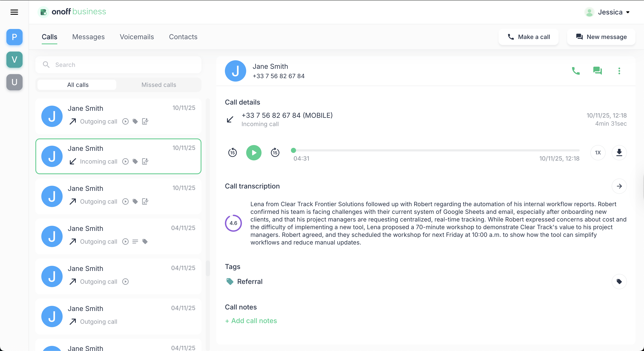This screenshot has height=351, width=644.
Task: Download the call recording
Action: pos(619,152)
